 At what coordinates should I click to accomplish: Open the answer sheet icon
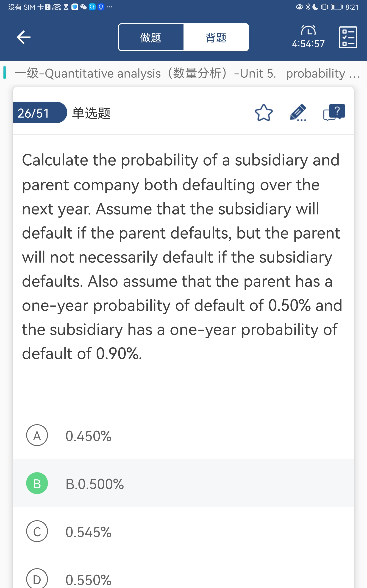[348, 37]
